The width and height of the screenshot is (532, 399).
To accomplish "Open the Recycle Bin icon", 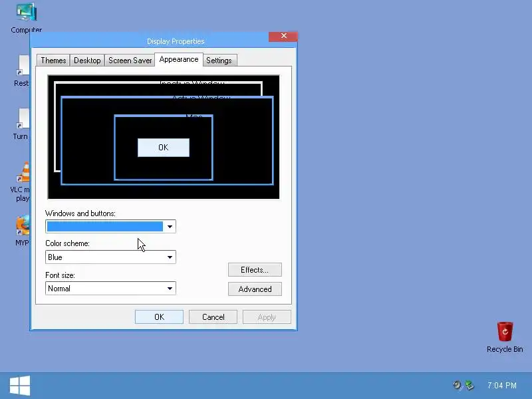I will pos(505,337).
